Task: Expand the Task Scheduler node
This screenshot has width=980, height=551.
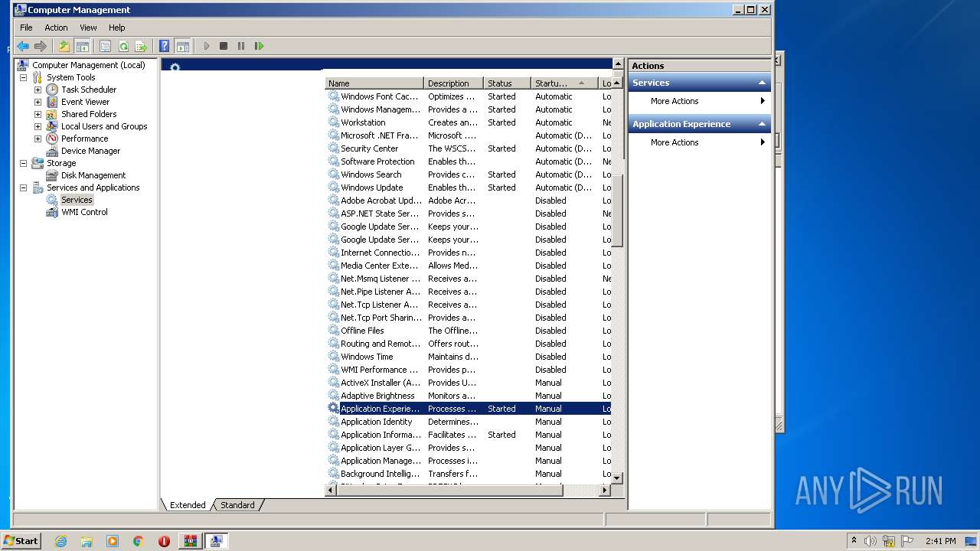Action: 38,90
